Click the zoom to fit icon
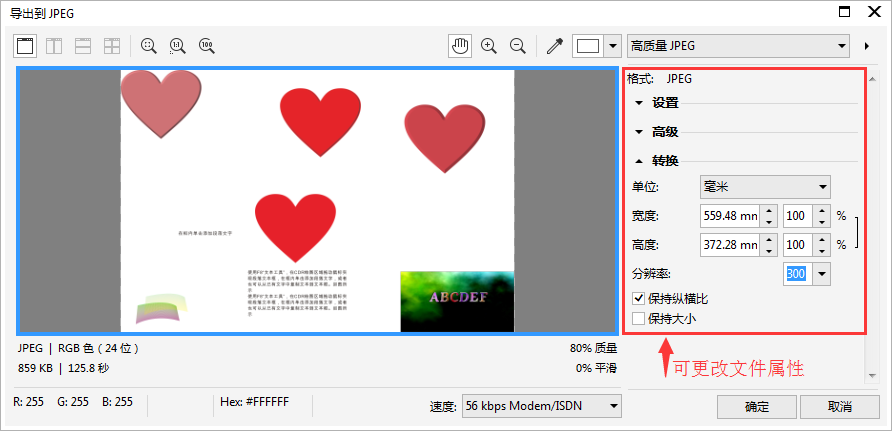 [149, 46]
